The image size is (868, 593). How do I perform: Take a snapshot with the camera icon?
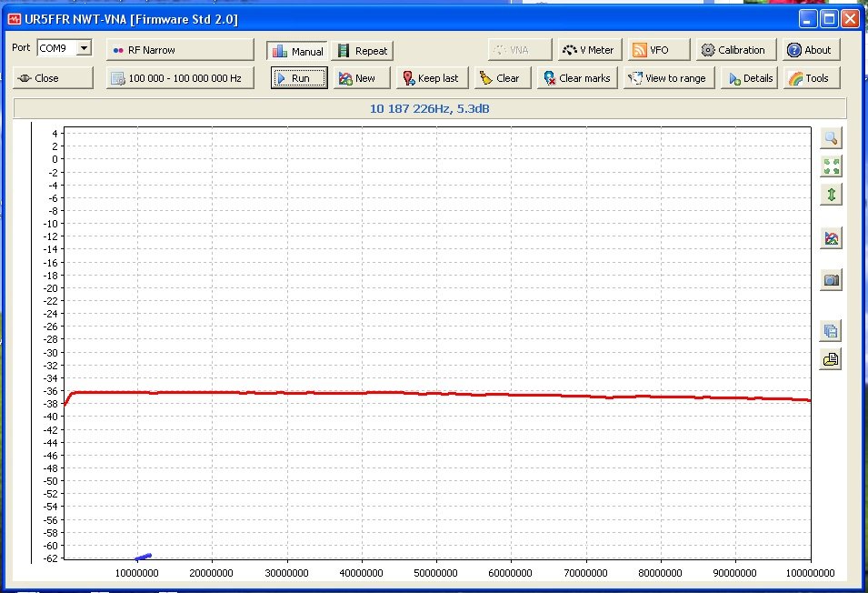pos(831,280)
